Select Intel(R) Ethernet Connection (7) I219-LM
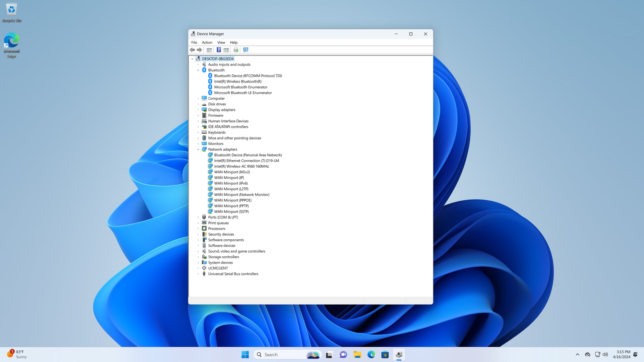The height and width of the screenshot is (362, 644). pos(246,160)
